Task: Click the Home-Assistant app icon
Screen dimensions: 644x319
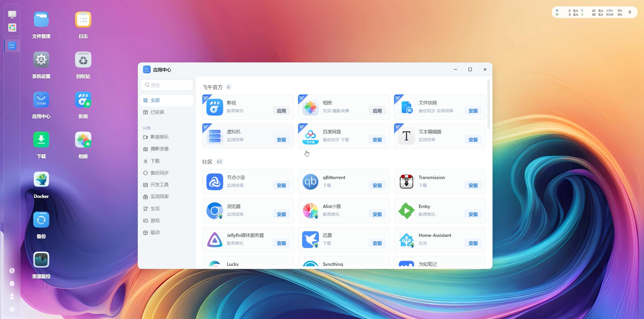Action: [406, 239]
